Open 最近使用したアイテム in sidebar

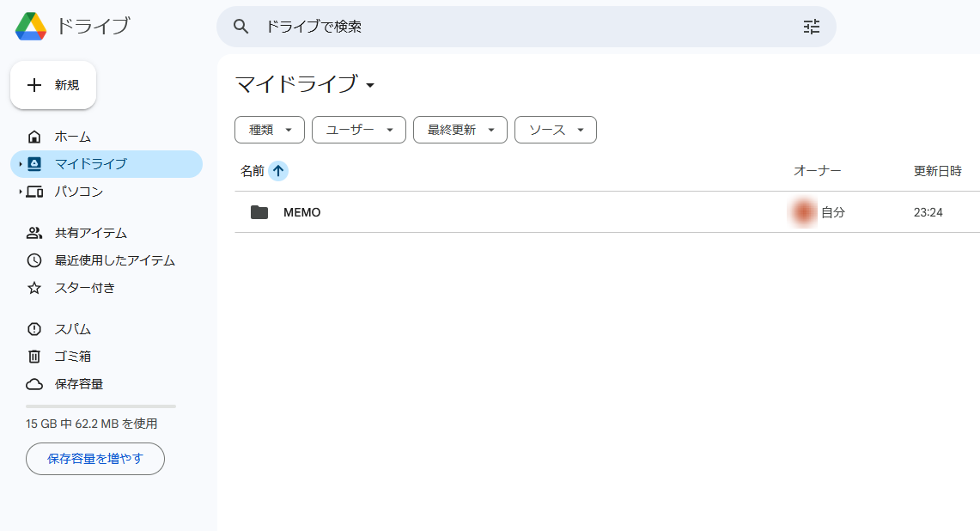[x=114, y=260]
